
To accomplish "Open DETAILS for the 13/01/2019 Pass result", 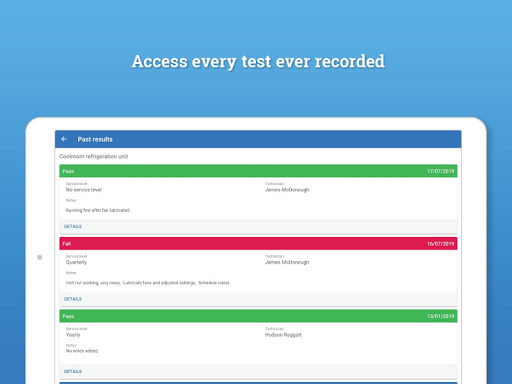I will 73,371.
